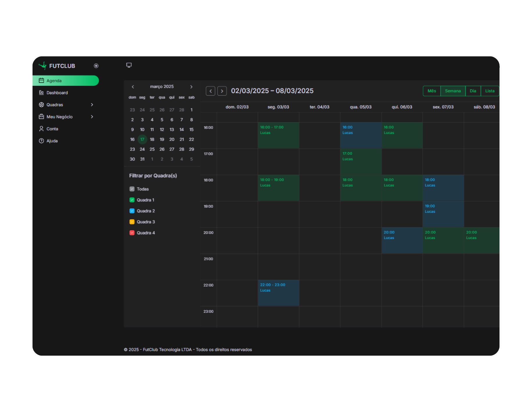532x412 pixels.
Task: Open Wednesday 18:00 Lucas booking
Action: point(361,188)
